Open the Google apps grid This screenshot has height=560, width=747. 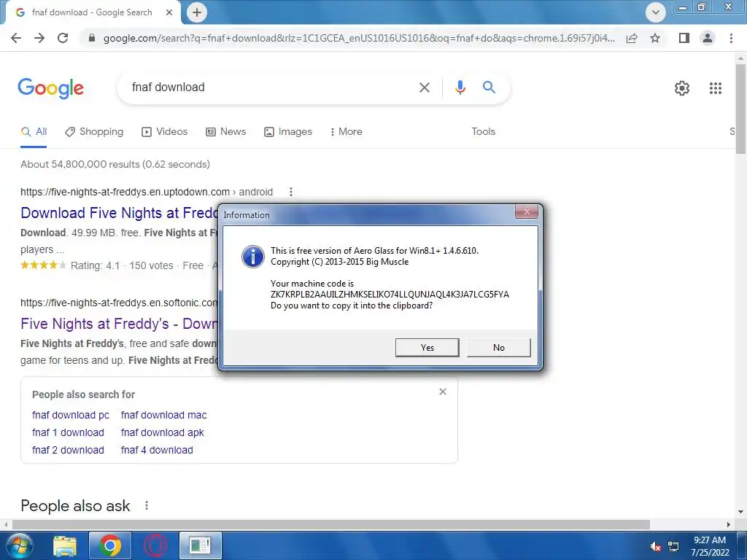point(715,88)
